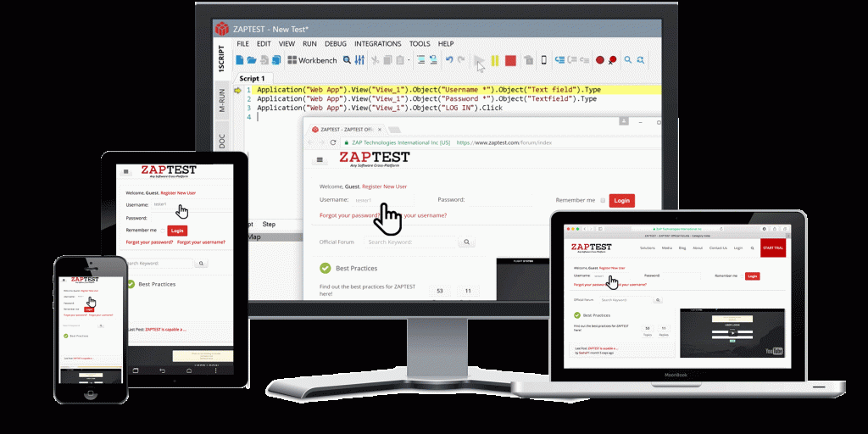Click the sliders settings icon in toolbar

[359, 60]
